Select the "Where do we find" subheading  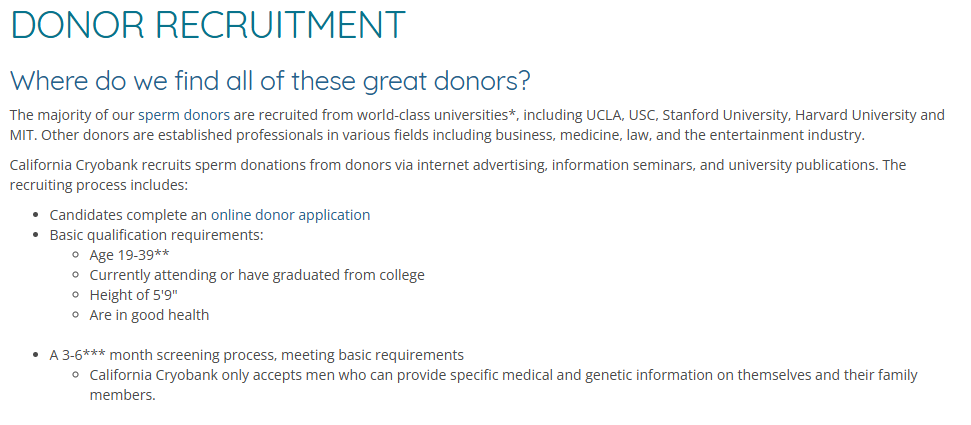pyautogui.click(x=271, y=81)
